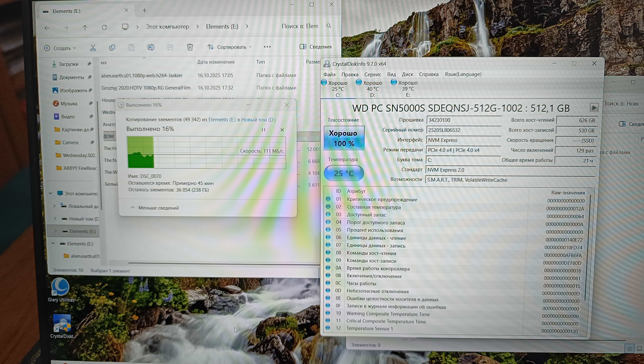Open the Сервис menu in CrystalDiskInfo
Viewport: 644px width, 364px height.
point(373,75)
